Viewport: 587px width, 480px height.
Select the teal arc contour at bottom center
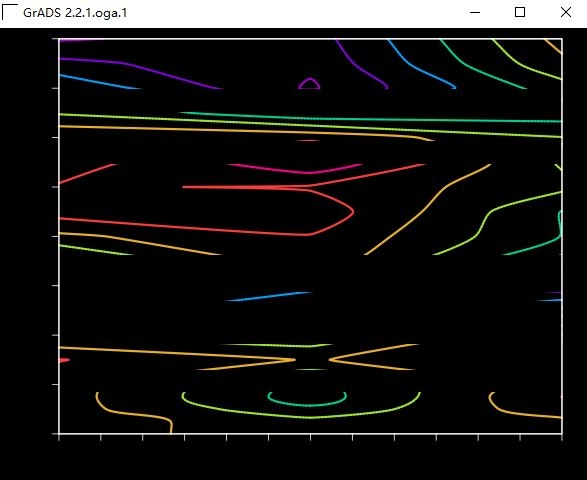(x=307, y=400)
